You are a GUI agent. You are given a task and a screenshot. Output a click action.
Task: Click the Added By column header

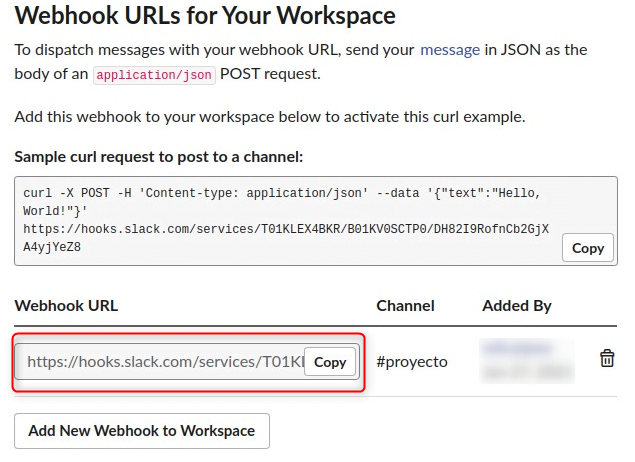pyautogui.click(x=517, y=306)
